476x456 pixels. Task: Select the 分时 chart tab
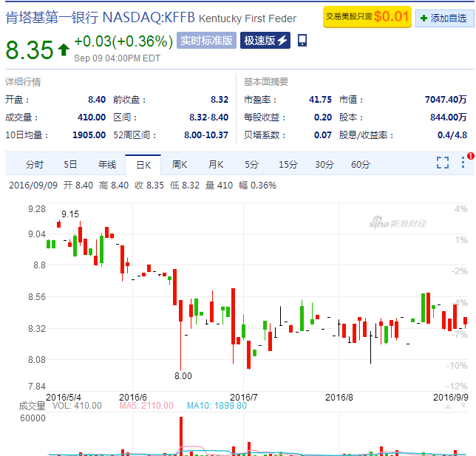click(35, 165)
